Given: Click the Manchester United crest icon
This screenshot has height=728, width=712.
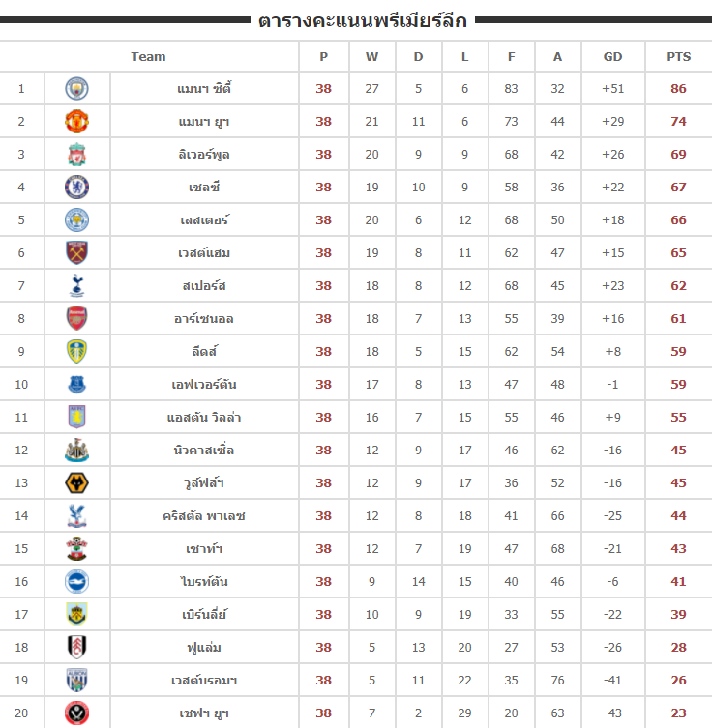Looking at the screenshot, I should coord(76,122).
